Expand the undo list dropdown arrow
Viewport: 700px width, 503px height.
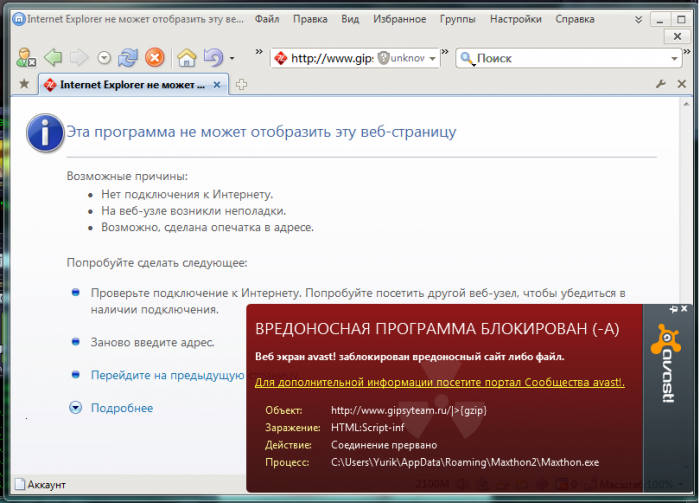232,58
